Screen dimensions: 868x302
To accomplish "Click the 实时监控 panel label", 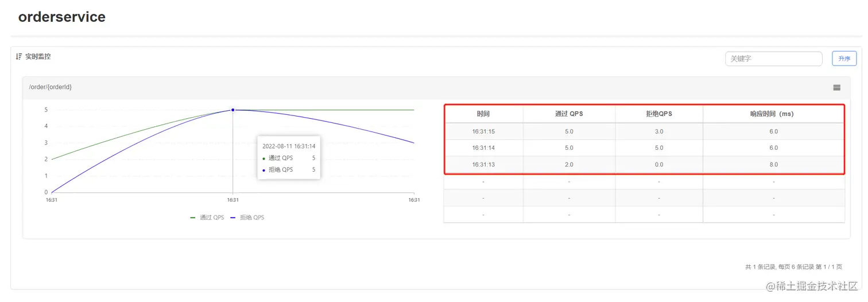I will [38, 57].
